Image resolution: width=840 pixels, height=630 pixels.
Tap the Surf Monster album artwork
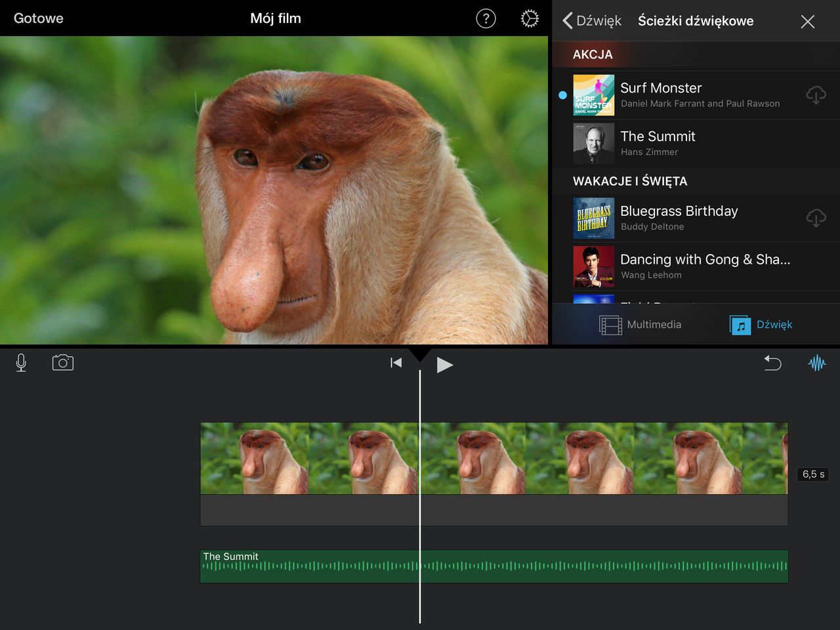pos(593,95)
